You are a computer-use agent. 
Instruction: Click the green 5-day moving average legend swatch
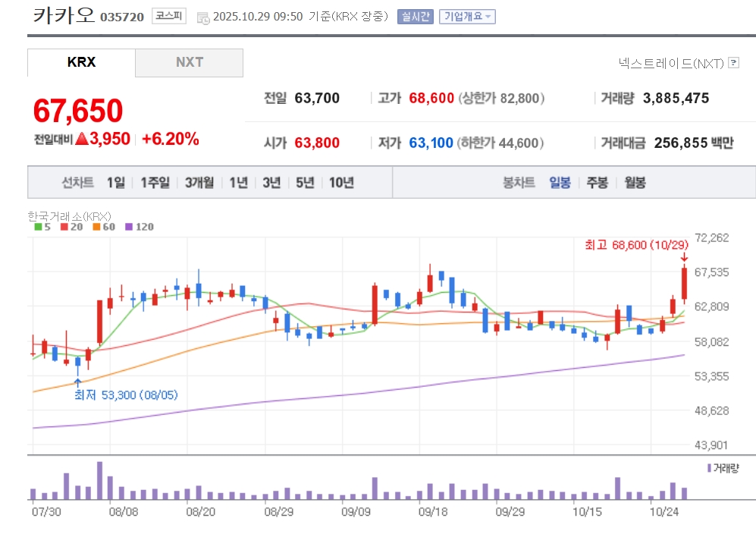coord(38,227)
